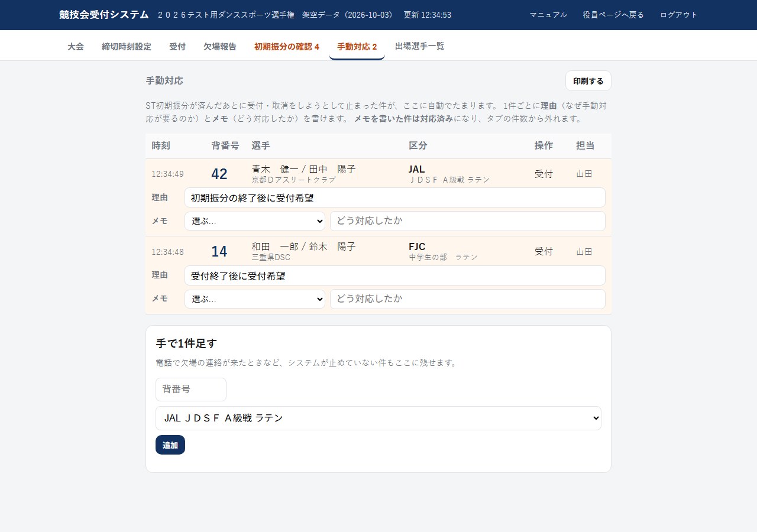This screenshot has height=532, width=757.
Task: Click 山田 in bib 42 row
Action: 584,174
